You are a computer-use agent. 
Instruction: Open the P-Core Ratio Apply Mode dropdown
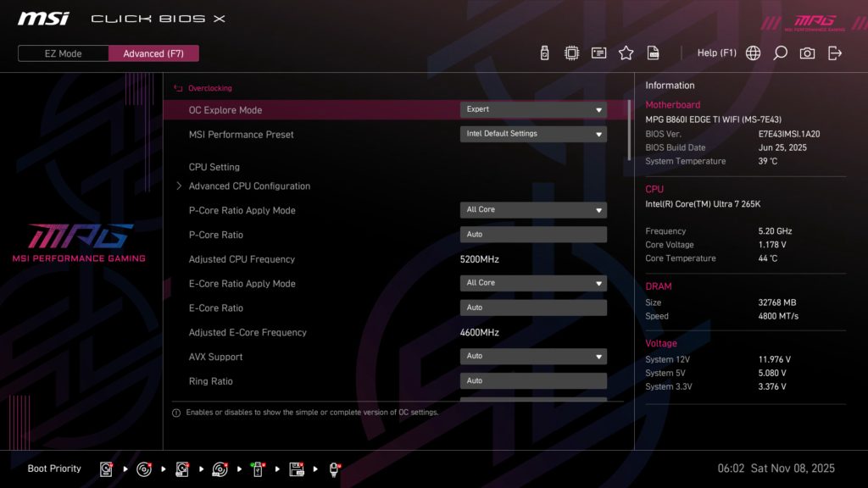(532, 209)
